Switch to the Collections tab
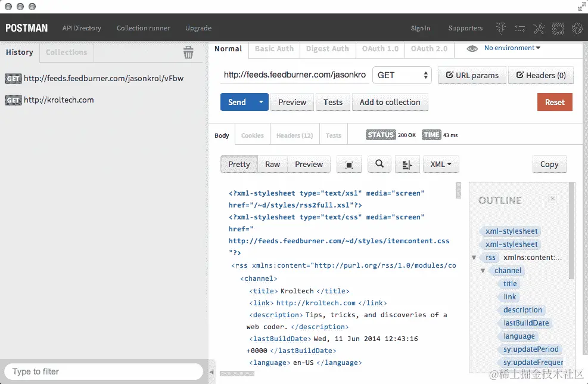Screen dimensions: 588x384 (66, 52)
